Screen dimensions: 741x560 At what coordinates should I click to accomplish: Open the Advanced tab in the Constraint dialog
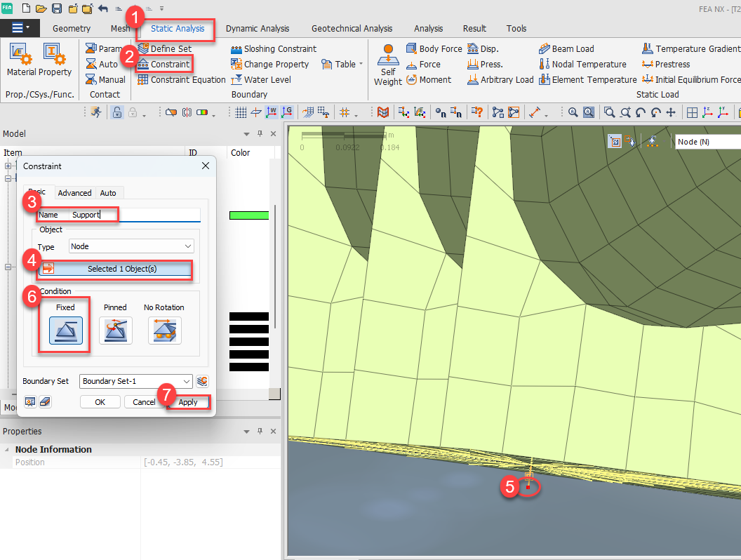coord(74,192)
